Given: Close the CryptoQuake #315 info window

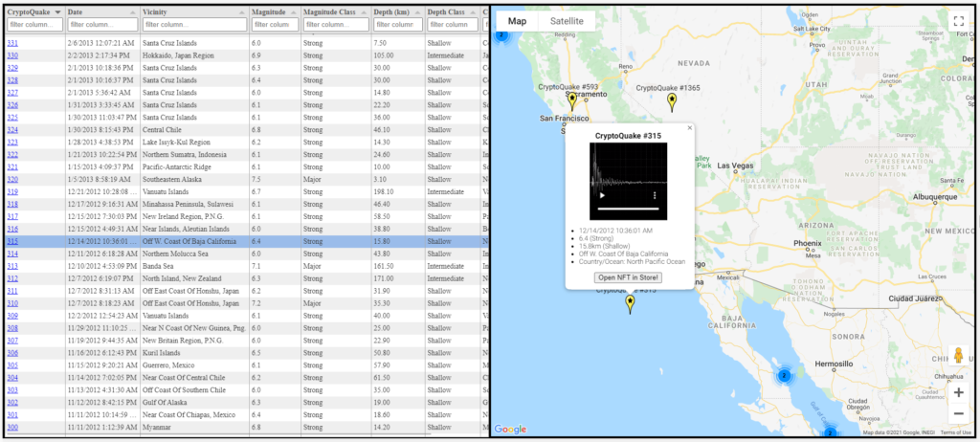Looking at the screenshot, I should [x=690, y=127].
